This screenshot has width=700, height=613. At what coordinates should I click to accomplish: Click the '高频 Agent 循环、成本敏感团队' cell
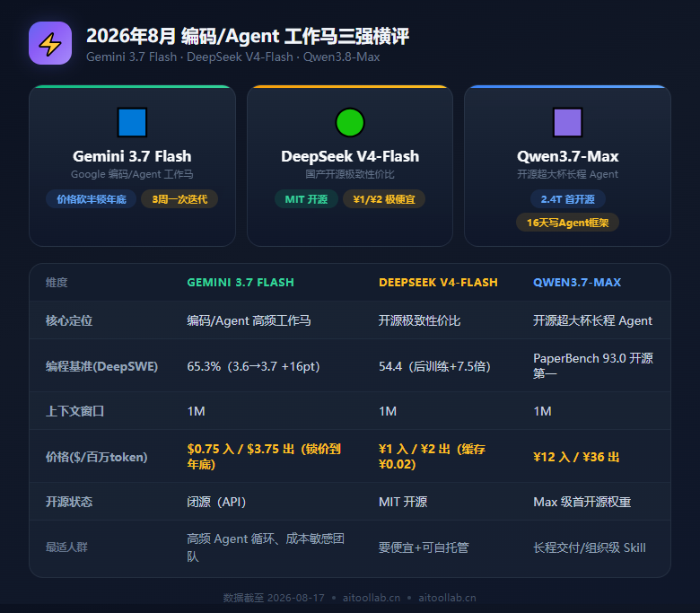(x=265, y=547)
